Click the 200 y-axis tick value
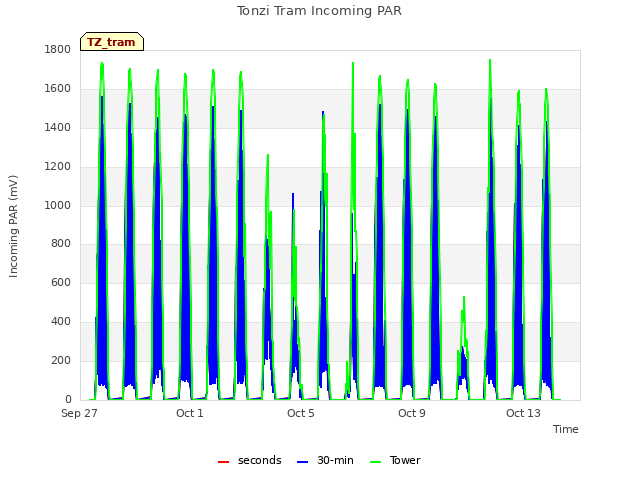 click(x=61, y=360)
